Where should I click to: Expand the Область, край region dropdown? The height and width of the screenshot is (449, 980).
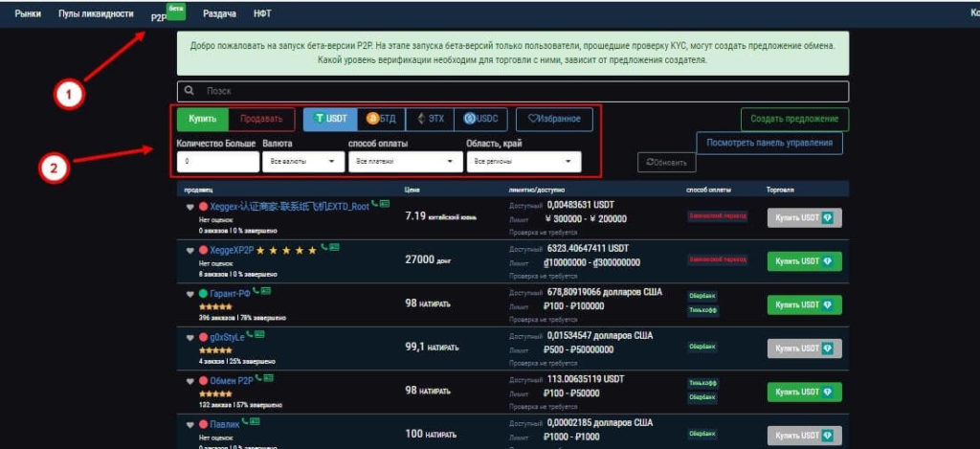523,163
